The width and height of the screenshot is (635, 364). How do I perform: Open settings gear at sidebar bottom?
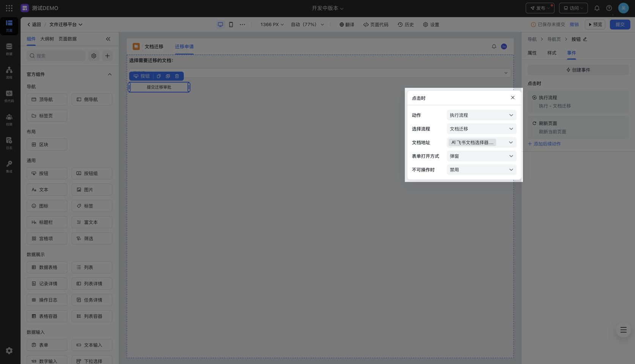tap(9, 351)
